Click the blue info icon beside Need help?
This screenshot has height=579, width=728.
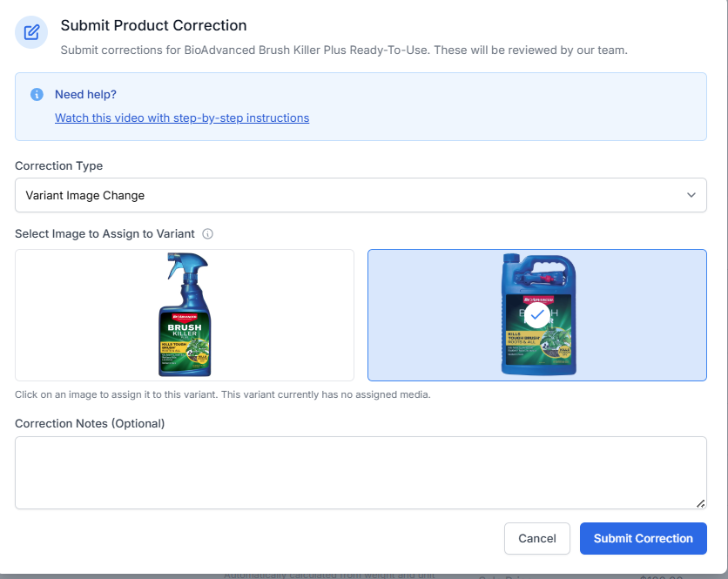37,94
